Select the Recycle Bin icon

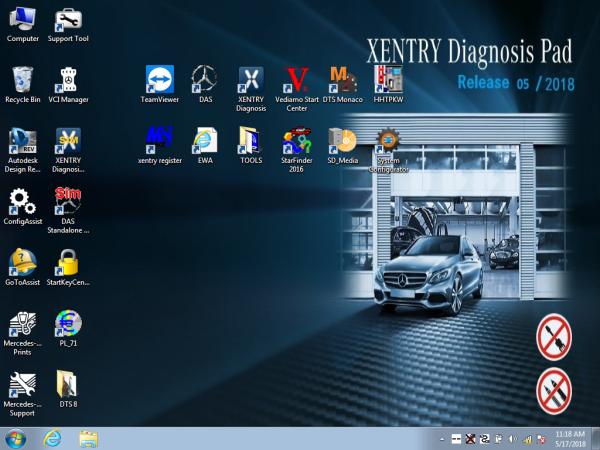(x=23, y=85)
